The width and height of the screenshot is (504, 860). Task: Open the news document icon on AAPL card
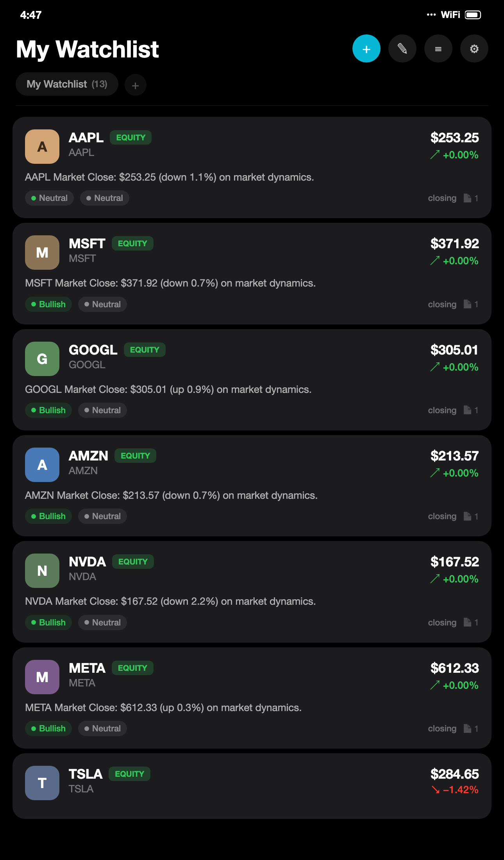[x=468, y=198]
